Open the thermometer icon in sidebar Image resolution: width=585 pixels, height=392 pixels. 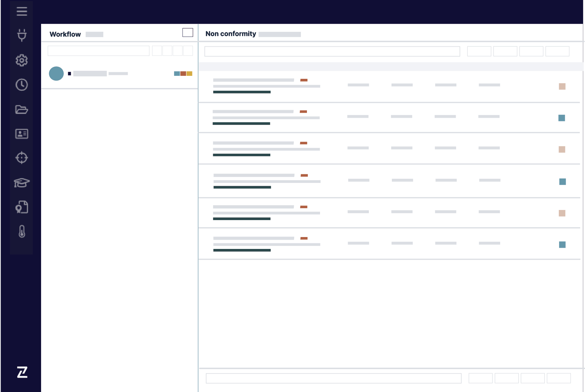click(22, 231)
